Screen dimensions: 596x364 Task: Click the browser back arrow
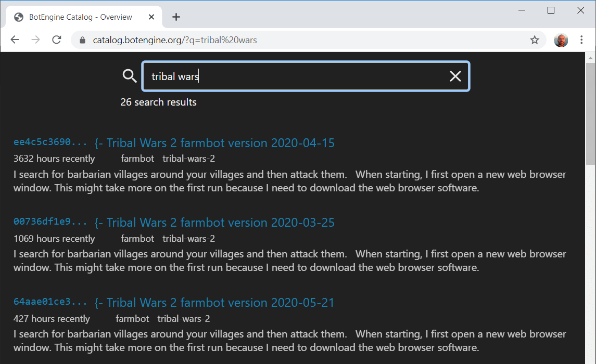15,40
